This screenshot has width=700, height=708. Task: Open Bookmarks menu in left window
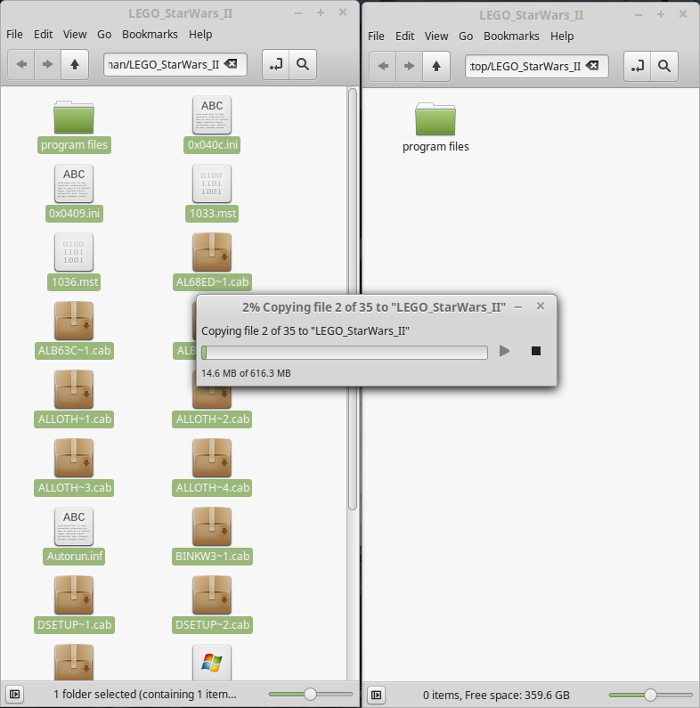coord(150,34)
